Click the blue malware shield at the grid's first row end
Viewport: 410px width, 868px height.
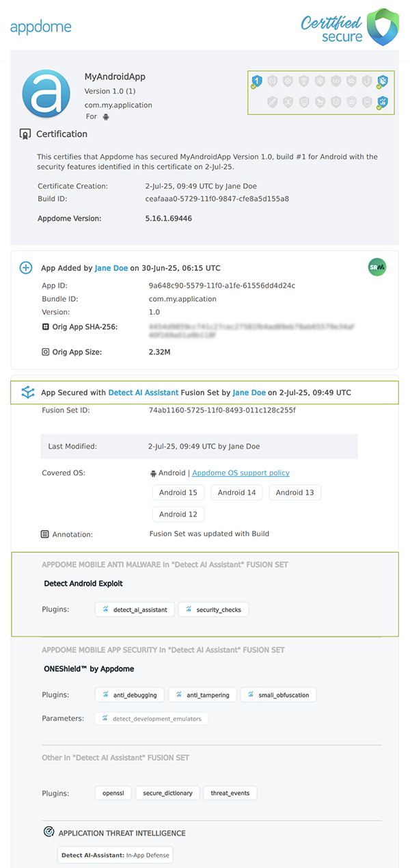pyautogui.click(x=383, y=80)
